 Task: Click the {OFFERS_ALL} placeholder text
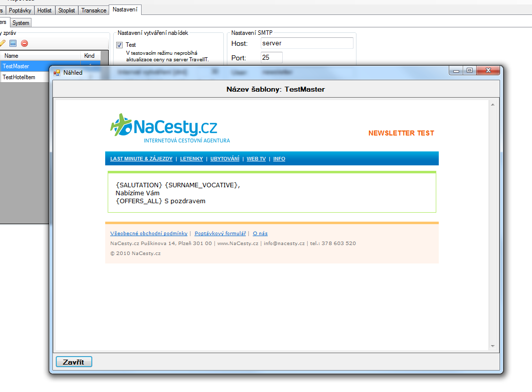click(x=139, y=201)
